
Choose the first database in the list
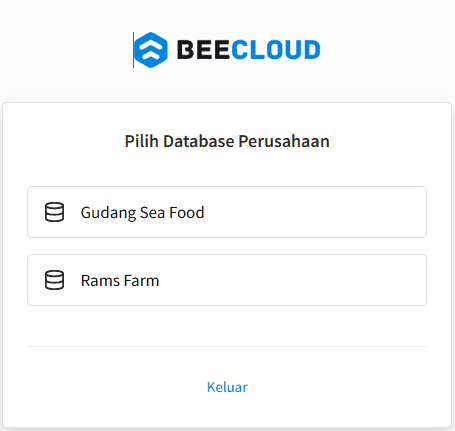click(x=227, y=212)
